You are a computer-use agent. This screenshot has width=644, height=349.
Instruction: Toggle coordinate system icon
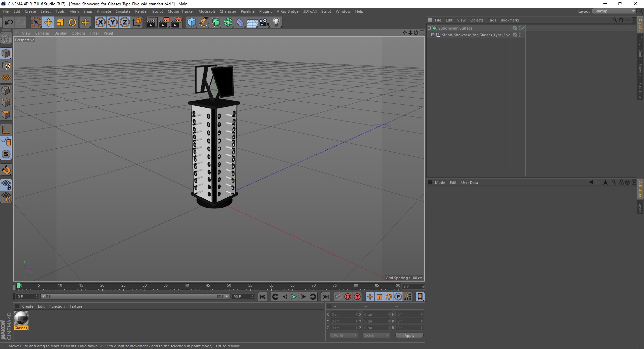(x=137, y=22)
